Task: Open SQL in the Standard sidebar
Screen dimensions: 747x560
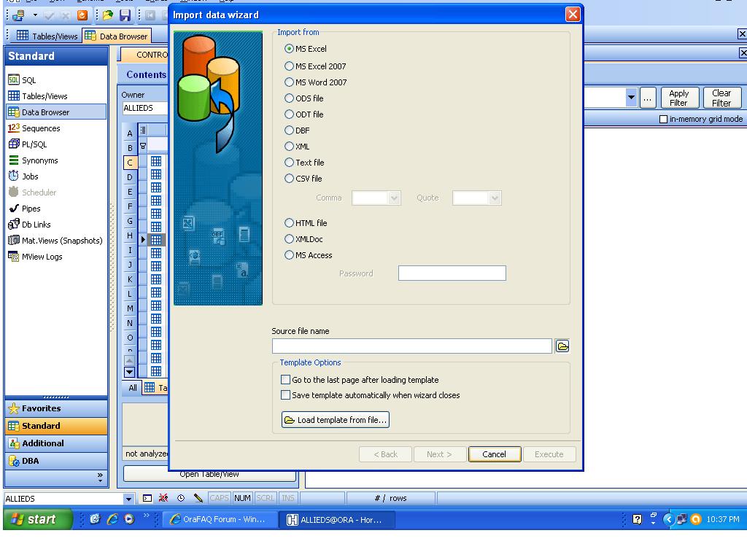Action: 22,80
